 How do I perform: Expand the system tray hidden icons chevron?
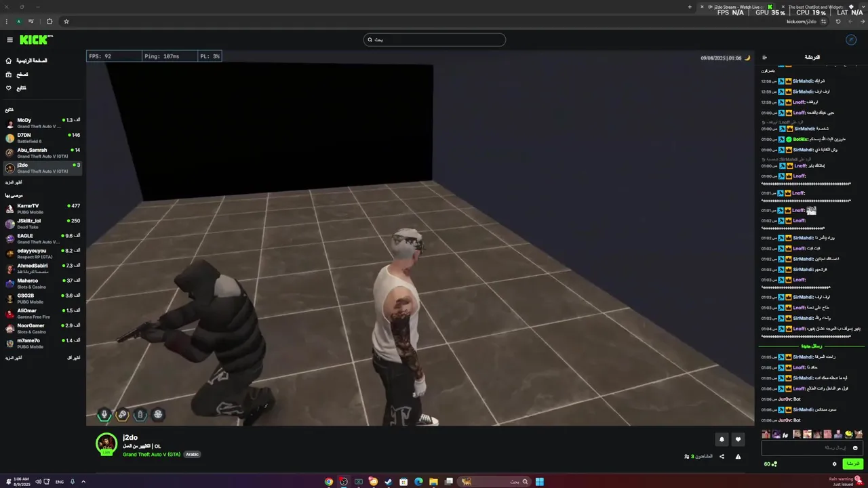83,482
